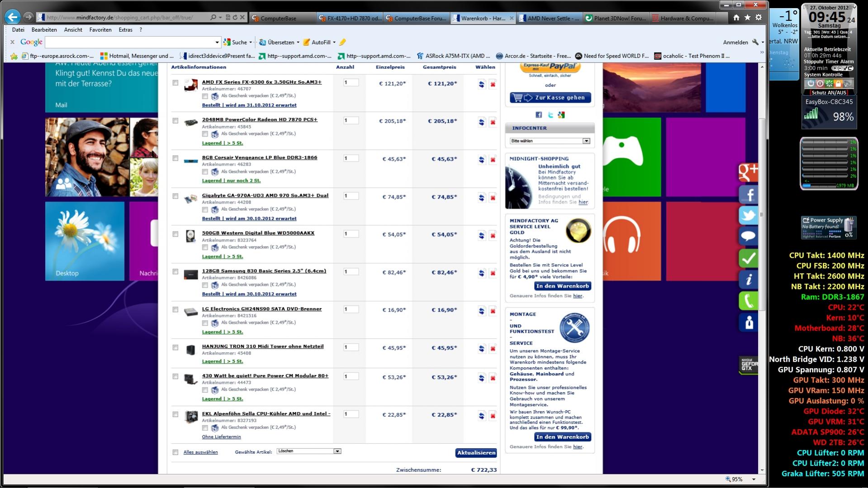Delete the HANJUNG TRON 310 case row
Screen dimensions: 868x488
coord(493,349)
